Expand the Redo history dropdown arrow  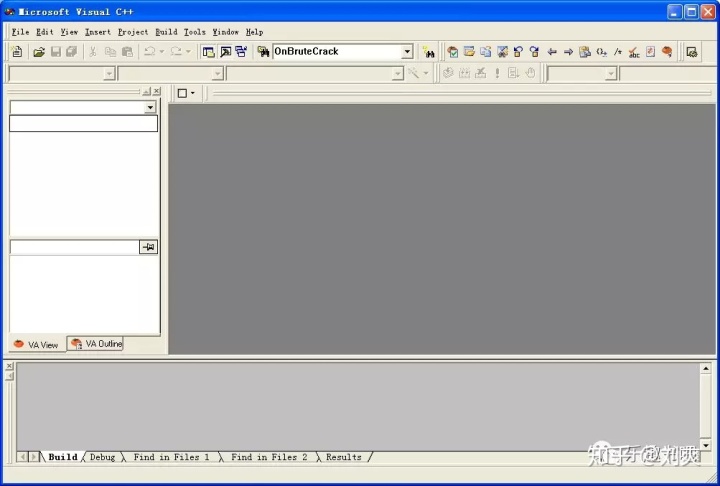pyautogui.click(x=188, y=51)
